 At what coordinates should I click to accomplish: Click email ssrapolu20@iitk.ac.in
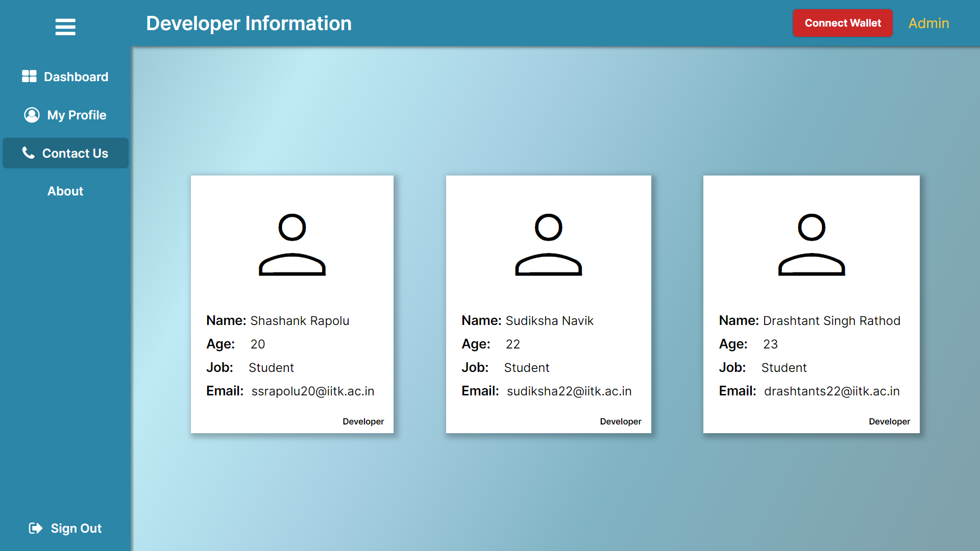click(x=312, y=391)
